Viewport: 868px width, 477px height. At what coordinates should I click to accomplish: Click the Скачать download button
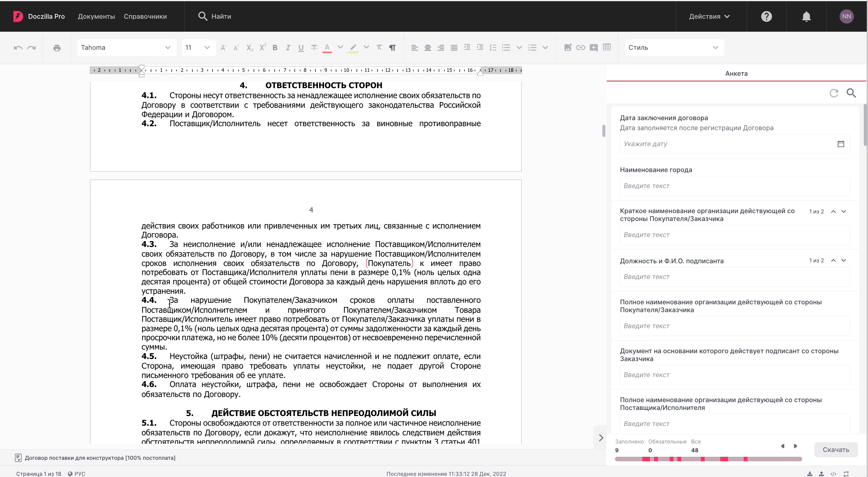point(836,450)
